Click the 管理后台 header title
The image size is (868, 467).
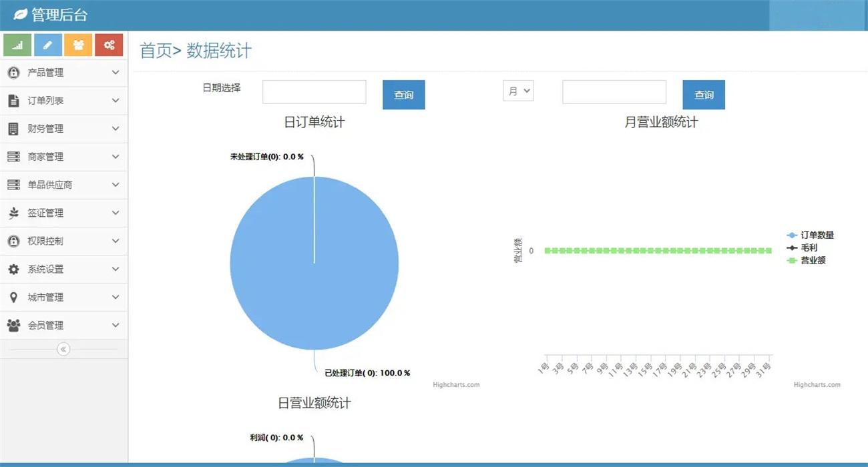pos(59,15)
